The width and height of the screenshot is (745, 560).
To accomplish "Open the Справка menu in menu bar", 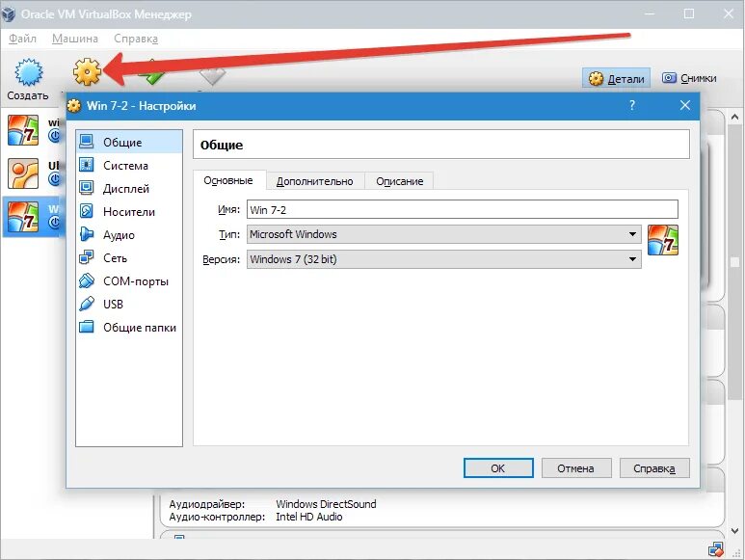I will pos(136,39).
